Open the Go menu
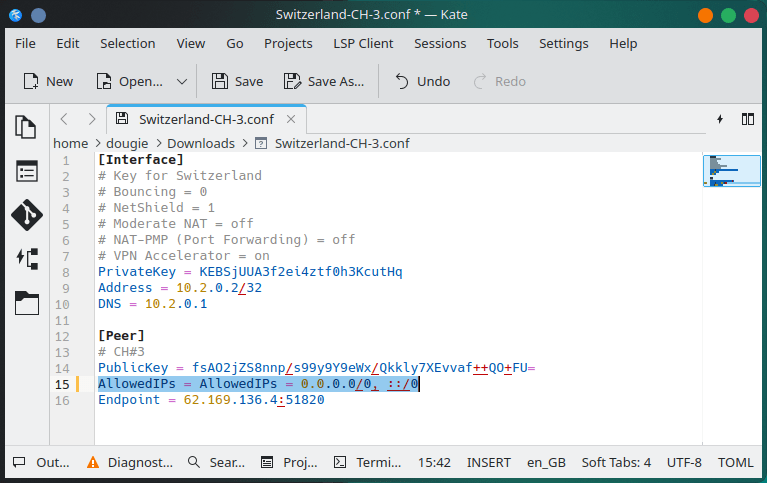This screenshot has height=483, width=767. pyautogui.click(x=235, y=44)
